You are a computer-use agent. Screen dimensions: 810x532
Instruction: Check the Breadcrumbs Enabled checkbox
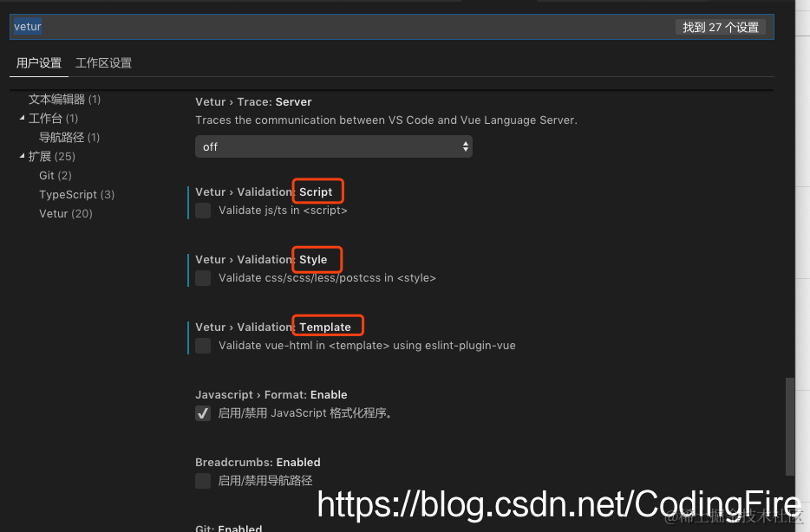[203, 481]
